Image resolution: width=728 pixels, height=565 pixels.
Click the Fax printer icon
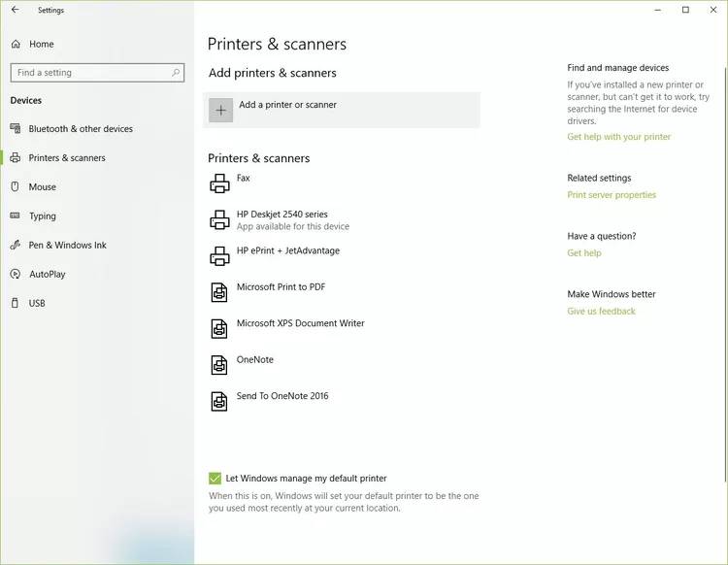[x=219, y=183]
